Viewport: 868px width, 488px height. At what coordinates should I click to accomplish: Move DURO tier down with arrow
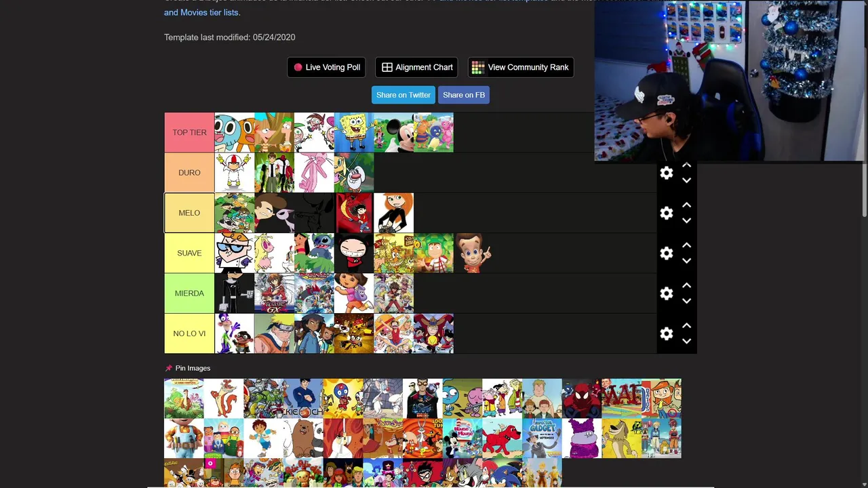coord(686,180)
